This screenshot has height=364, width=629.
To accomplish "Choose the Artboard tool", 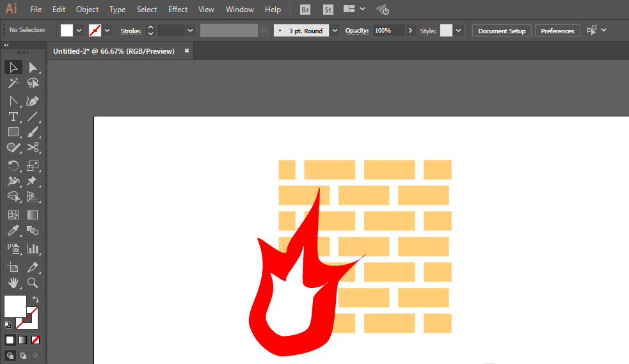I will point(13,267).
